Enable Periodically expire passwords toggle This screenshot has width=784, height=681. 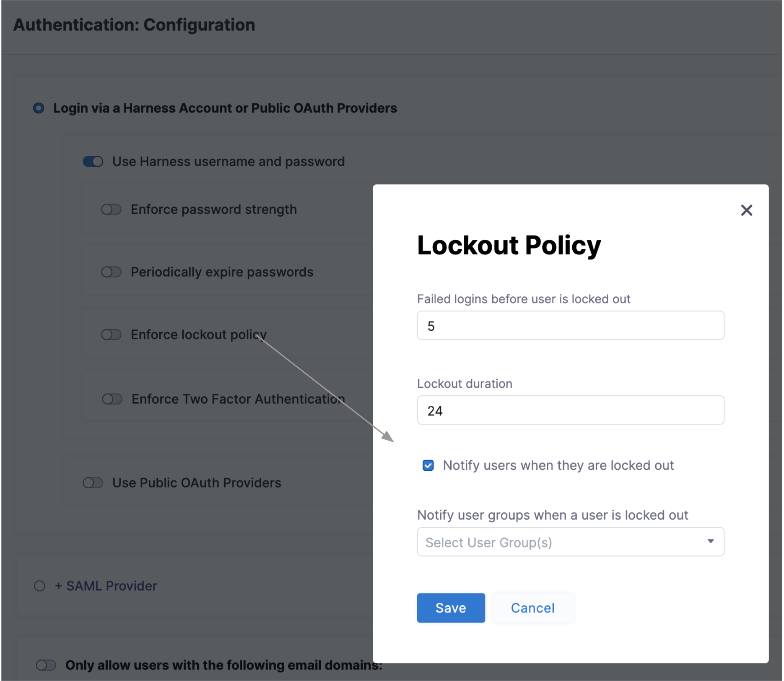click(111, 272)
